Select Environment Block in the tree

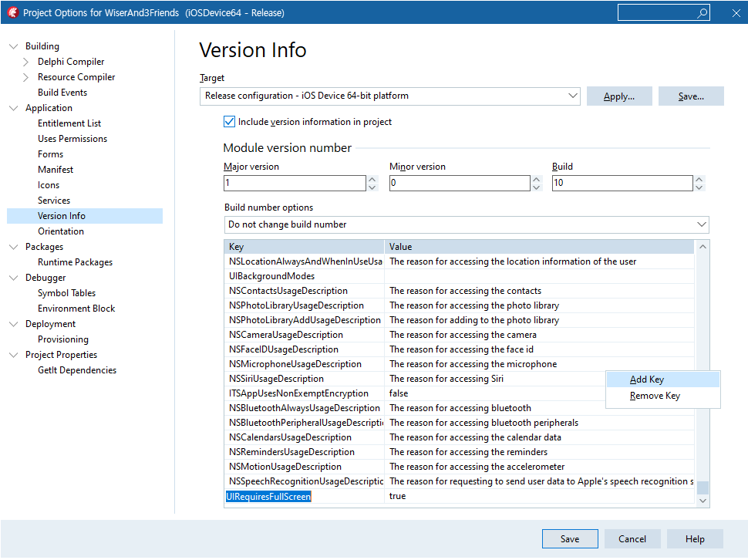76,309
